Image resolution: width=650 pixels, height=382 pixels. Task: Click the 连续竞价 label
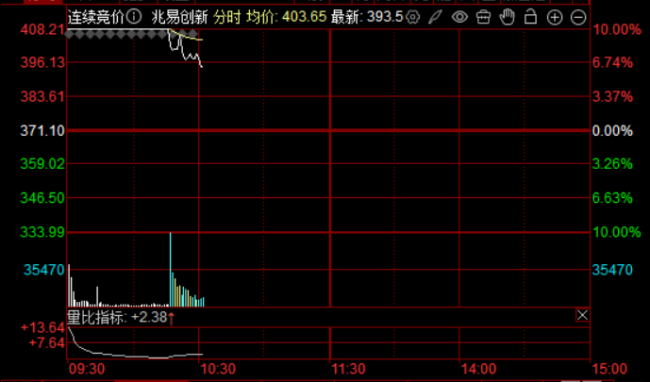tap(96, 17)
